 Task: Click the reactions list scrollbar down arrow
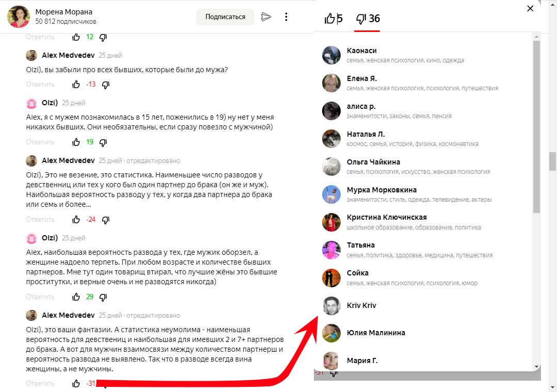click(536, 367)
